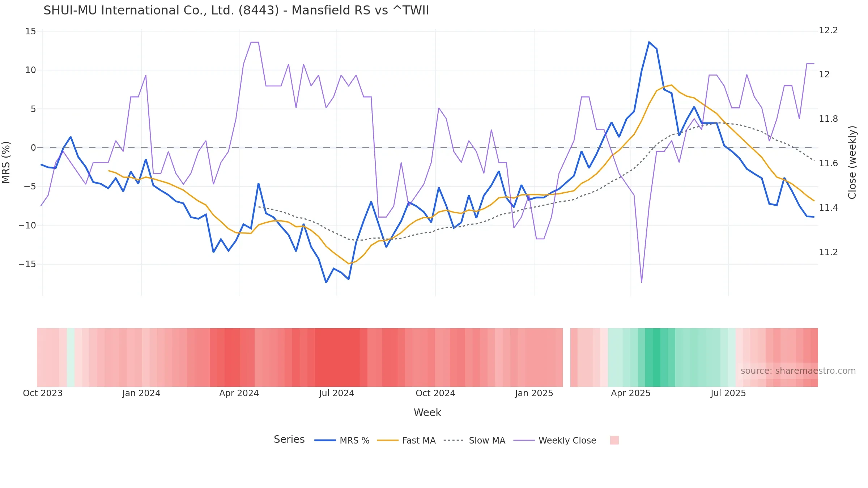Screen dimensions: 868x488
Task: Toggle the Fast MA legend entry
Action: coord(406,440)
